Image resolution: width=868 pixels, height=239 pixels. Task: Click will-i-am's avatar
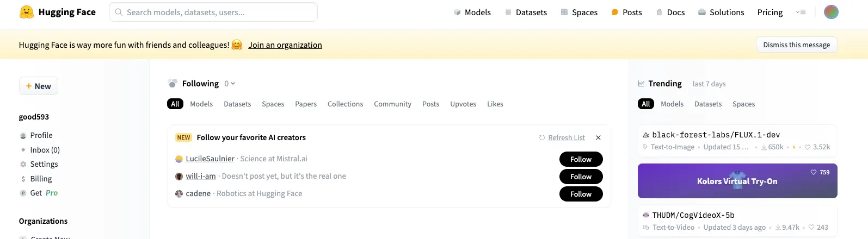coord(179,177)
